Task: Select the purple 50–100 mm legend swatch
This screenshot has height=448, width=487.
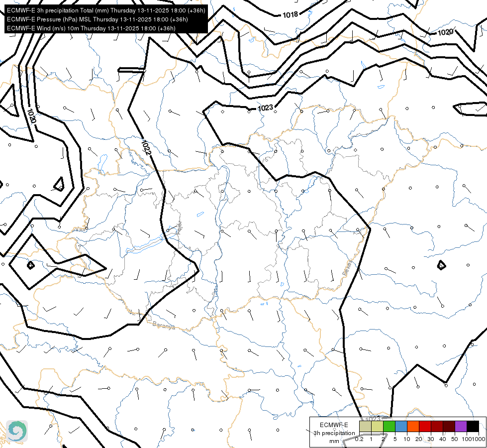Action: [x=461, y=426]
